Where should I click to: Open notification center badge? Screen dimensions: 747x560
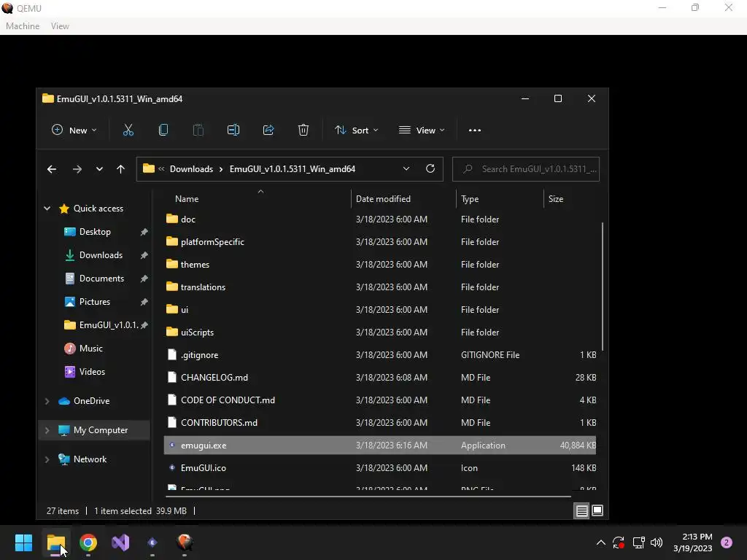(727, 542)
